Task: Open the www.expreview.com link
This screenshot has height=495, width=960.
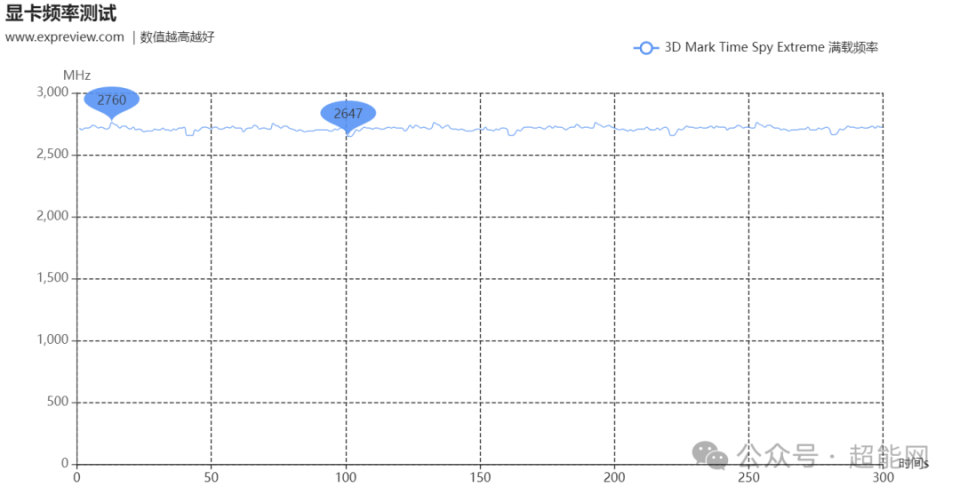Action: point(64,37)
